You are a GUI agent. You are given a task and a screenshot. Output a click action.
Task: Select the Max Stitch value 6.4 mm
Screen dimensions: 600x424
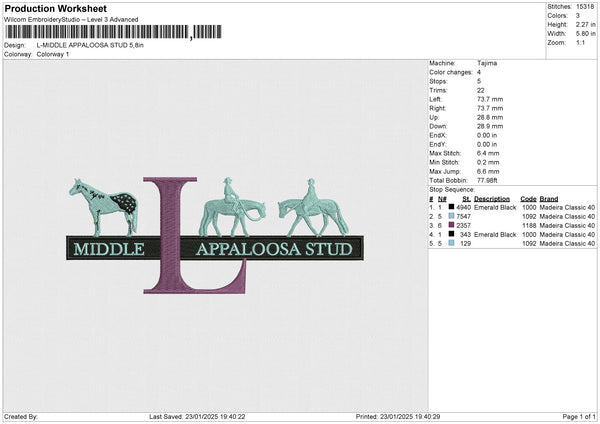(488, 153)
